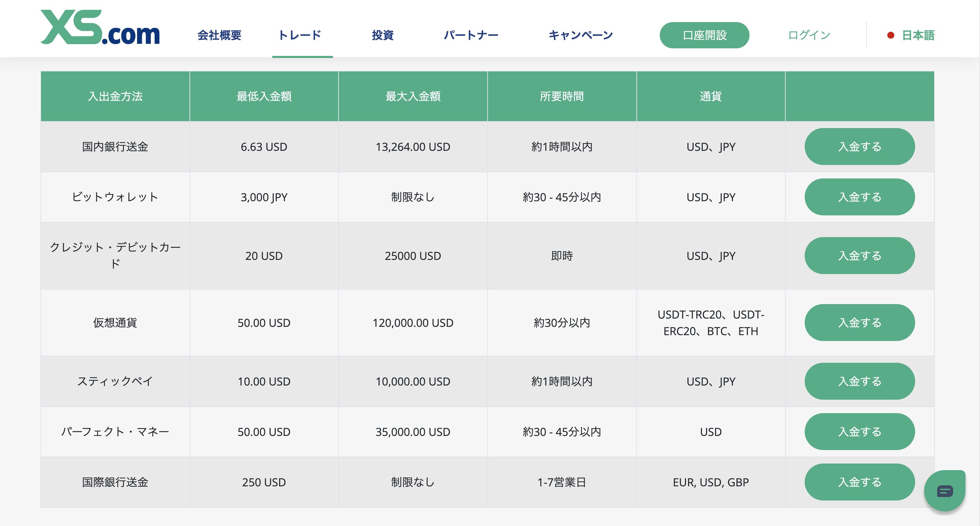This screenshot has width=980, height=526.
Task: Click 入金する for パーフェクト・マネー
Action: (x=860, y=432)
